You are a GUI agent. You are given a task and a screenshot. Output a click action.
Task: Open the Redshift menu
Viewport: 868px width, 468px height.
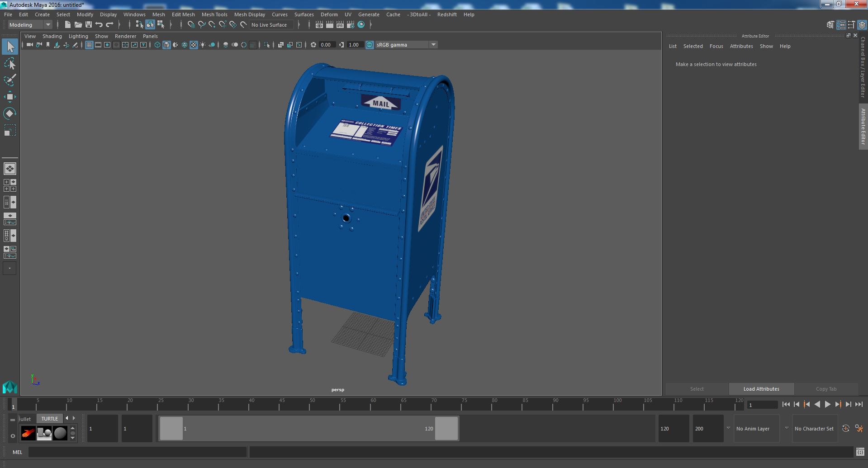tap(447, 14)
